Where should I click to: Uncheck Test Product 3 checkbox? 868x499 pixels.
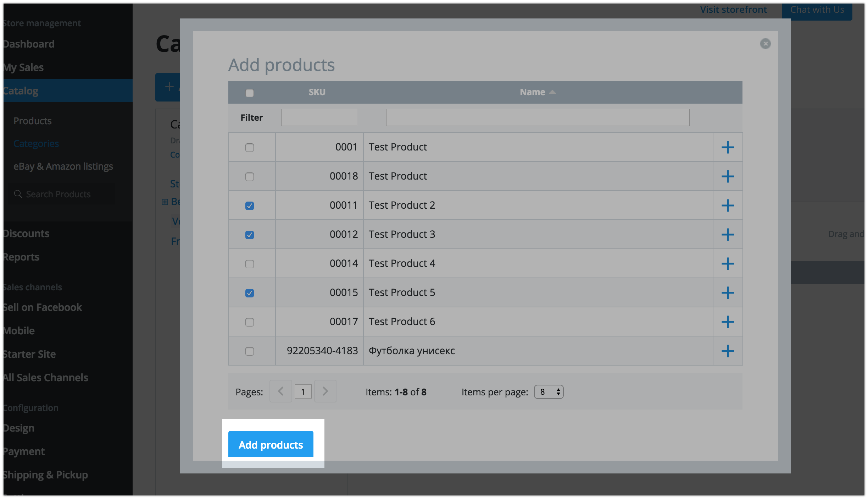pyautogui.click(x=250, y=235)
